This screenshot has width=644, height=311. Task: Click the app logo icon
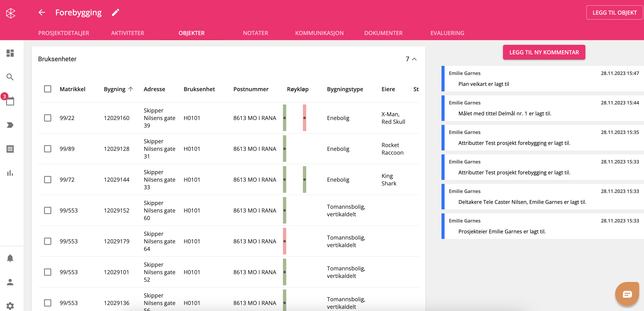(10, 13)
